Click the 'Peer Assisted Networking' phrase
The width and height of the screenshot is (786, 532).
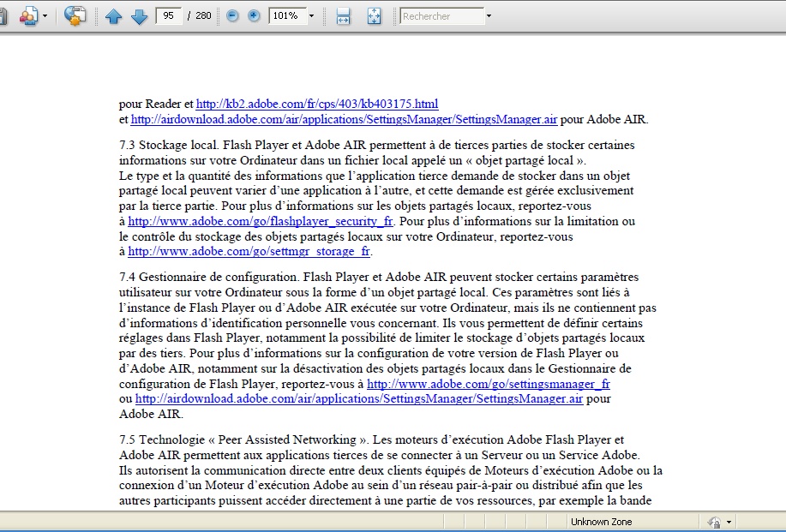[x=287, y=439]
